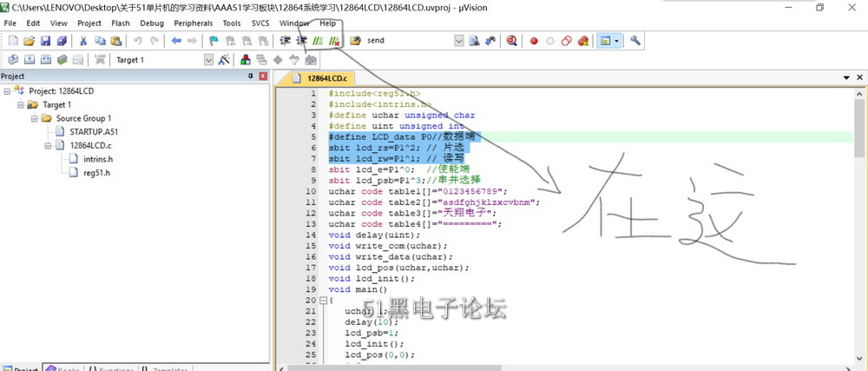Open the Target 1 selection dropdown
The width and height of the screenshot is (868, 371).
pos(208,60)
